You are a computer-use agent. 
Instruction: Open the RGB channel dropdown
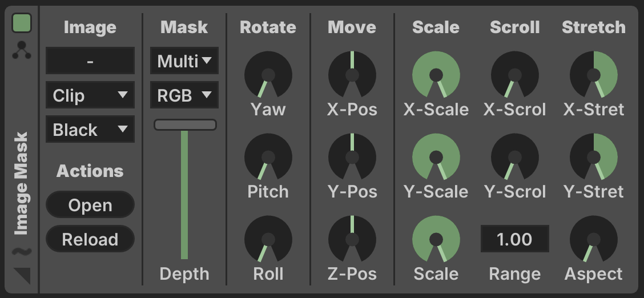[184, 95]
